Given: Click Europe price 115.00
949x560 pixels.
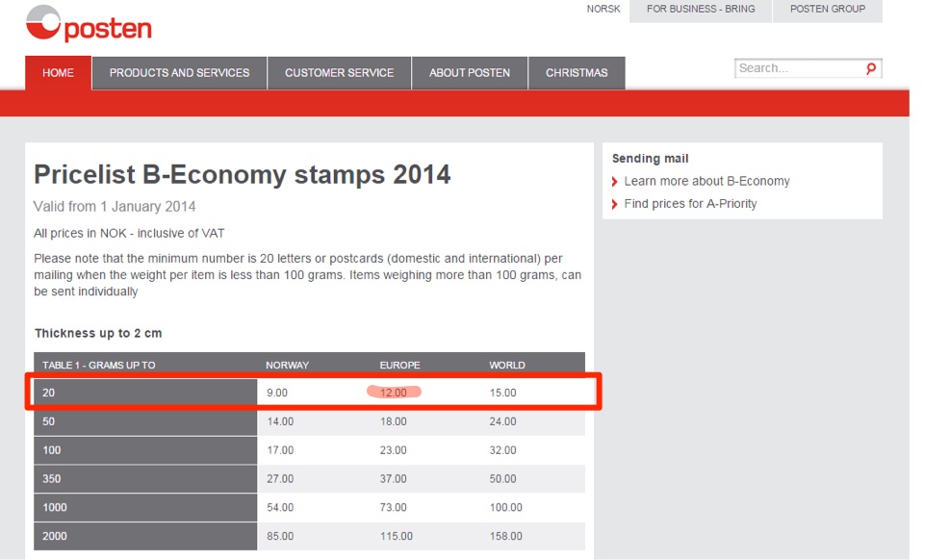Looking at the screenshot, I should pos(397,536).
